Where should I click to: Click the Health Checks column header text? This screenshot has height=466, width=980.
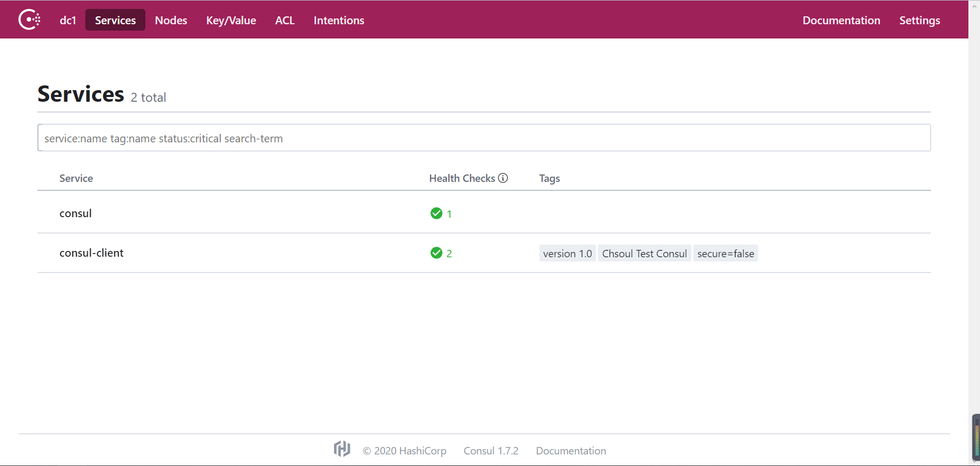pyautogui.click(x=462, y=178)
